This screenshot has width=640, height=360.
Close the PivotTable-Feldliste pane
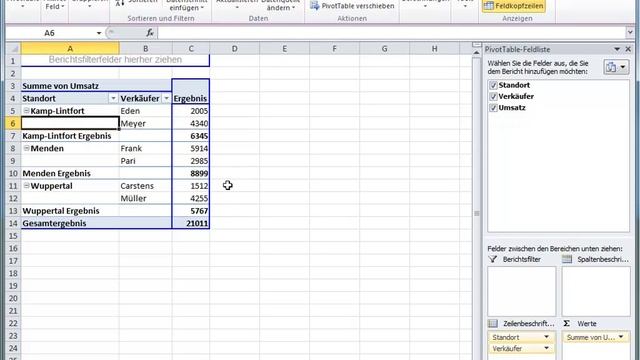[x=628, y=49]
